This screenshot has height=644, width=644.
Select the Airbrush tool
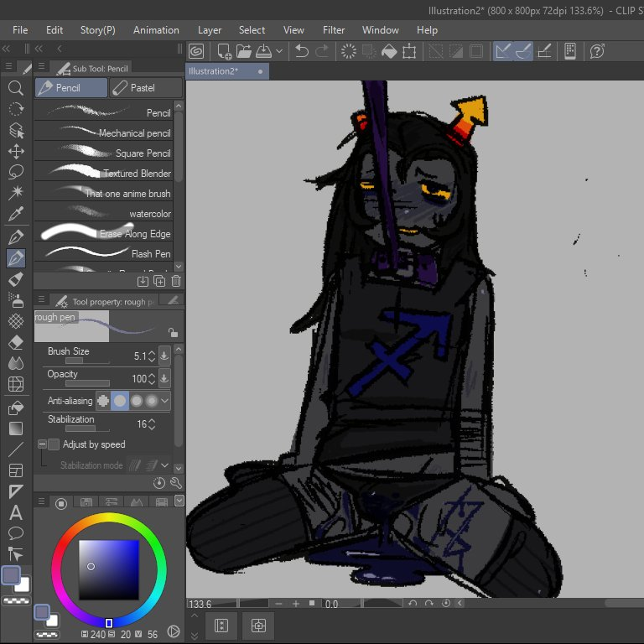coord(16,300)
